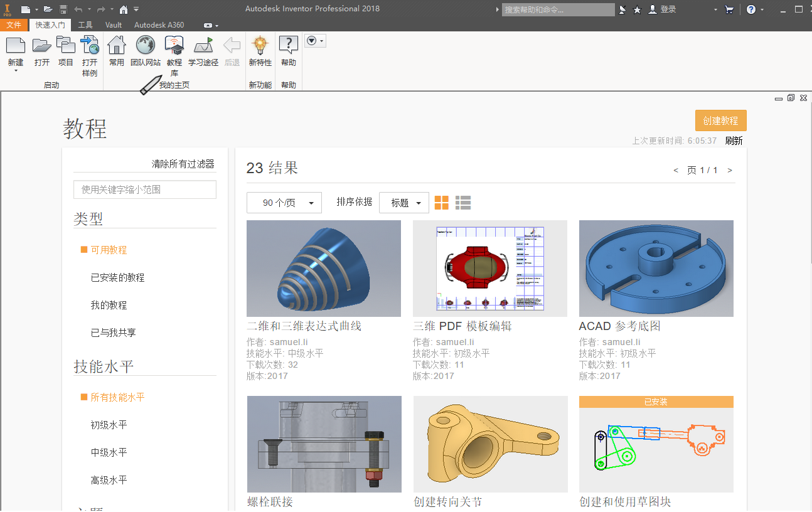Click the save floppy disk icon in the title bar
Screen dimensions: 812x512
63,9
